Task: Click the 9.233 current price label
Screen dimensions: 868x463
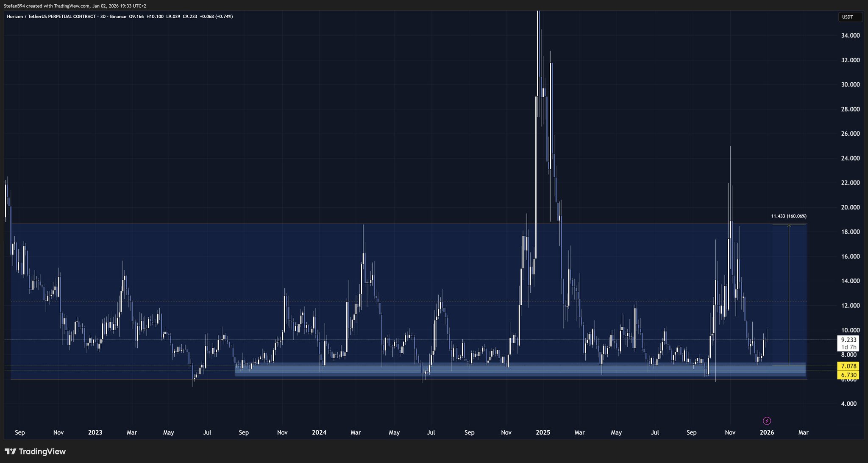Action: pyautogui.click(x=849, y=340)
